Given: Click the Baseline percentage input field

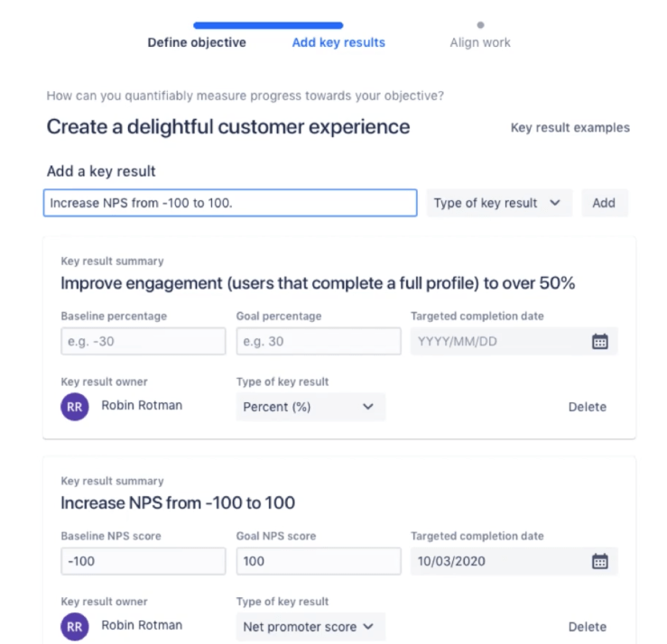Looking at the screenshot, I should coord(143,342).
